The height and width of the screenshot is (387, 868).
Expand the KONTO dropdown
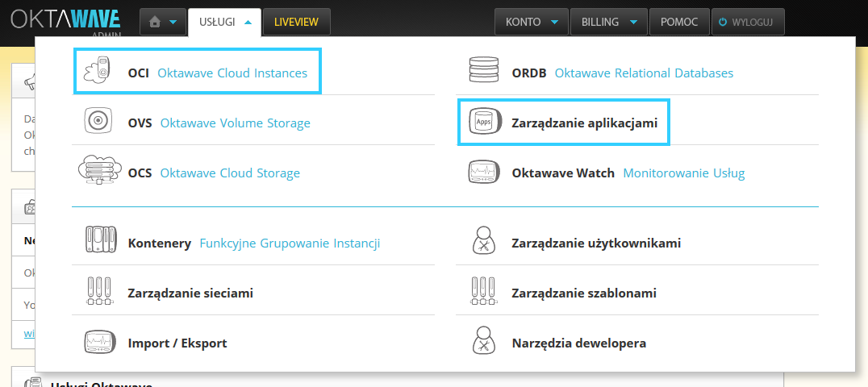pos(531,22)
